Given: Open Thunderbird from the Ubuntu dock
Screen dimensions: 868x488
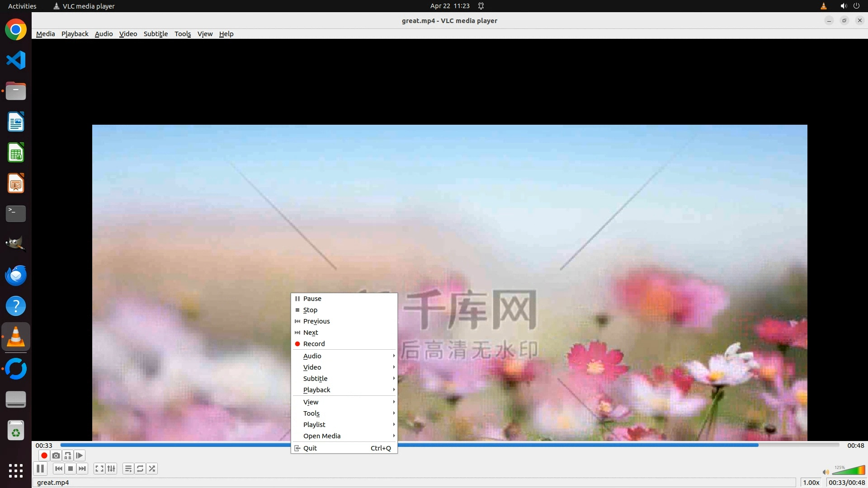Looking at the screenshot, I should pos(16,275).
